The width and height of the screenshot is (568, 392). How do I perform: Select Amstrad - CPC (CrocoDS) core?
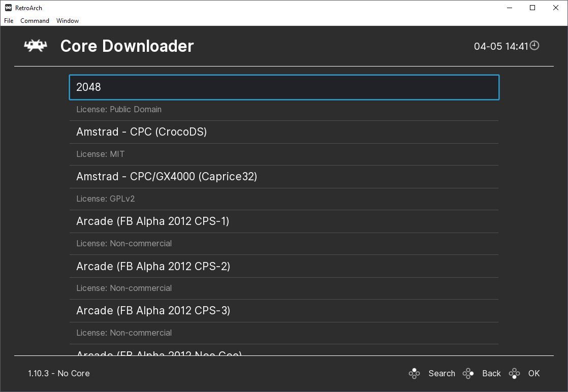pos(284,132)
